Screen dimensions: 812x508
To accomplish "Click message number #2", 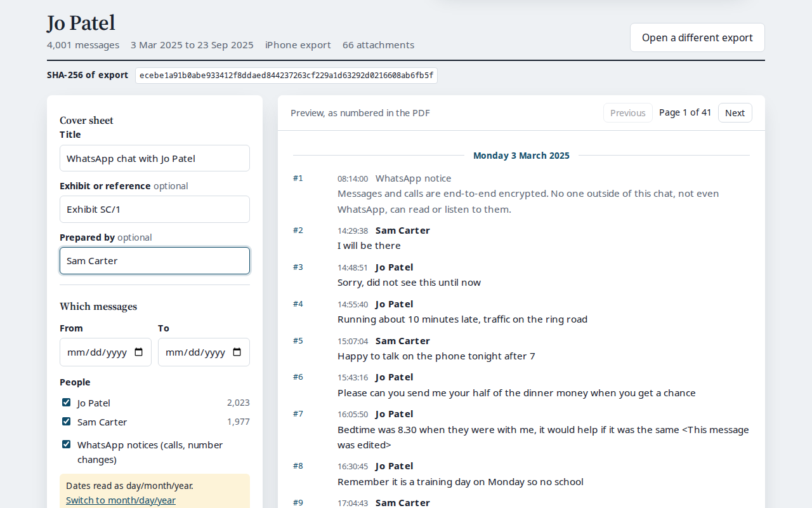I will tap(298, 231).
